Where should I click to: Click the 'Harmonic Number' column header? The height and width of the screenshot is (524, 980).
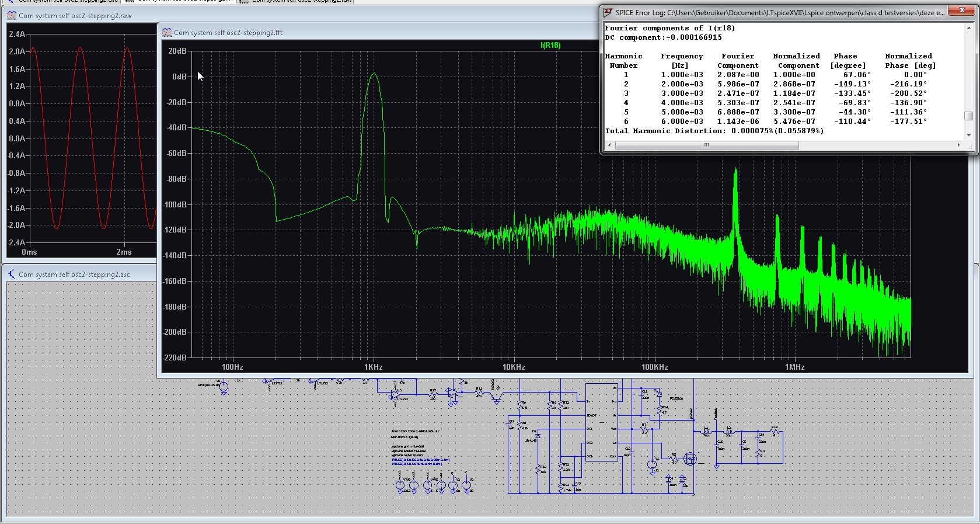tap(623, 61)
